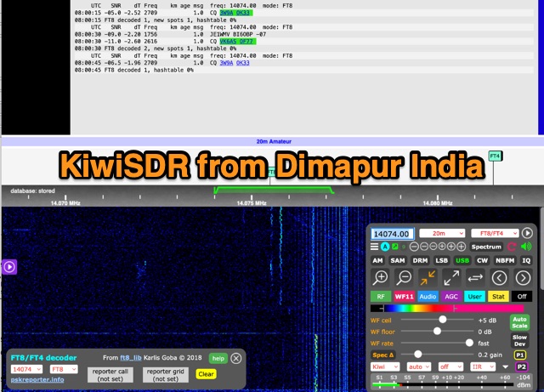Page waterfall right with arrow icon

coord(524,278)
